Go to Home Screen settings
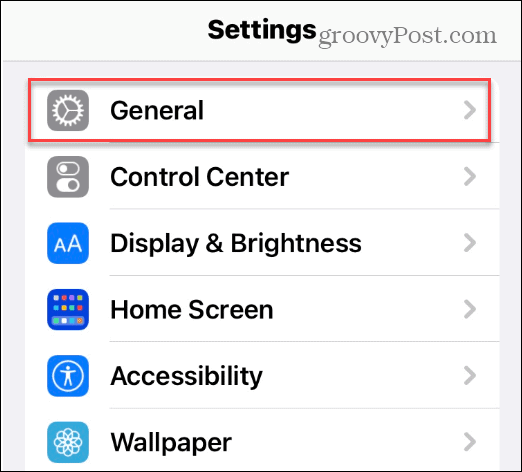Image resolution: width=522 pixels, height=472 pixels. coord(262,309)
